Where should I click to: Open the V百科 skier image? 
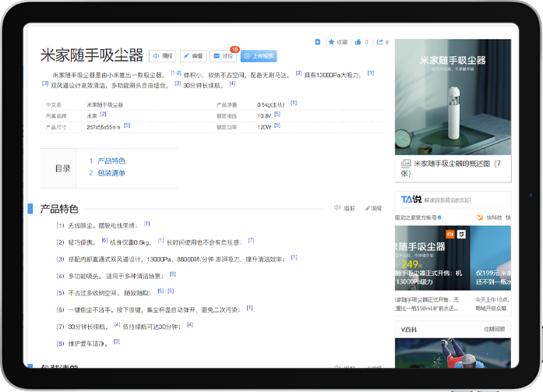point(453,353)
